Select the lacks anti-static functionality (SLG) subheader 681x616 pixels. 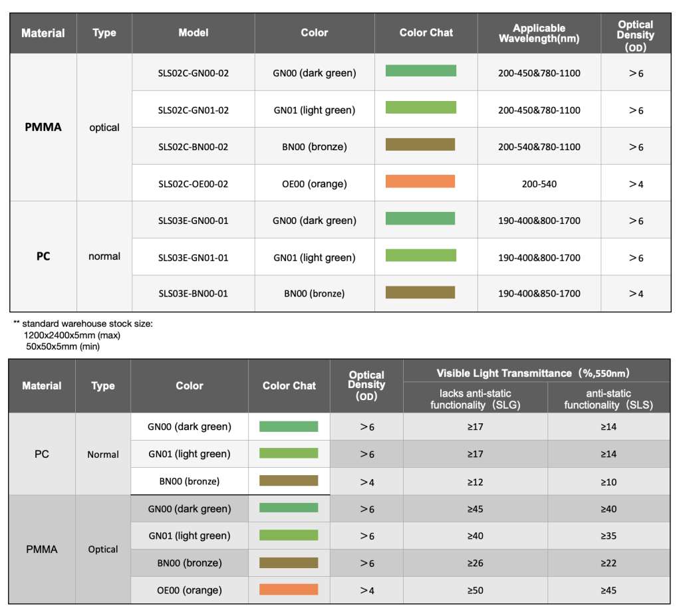point(475,399)
